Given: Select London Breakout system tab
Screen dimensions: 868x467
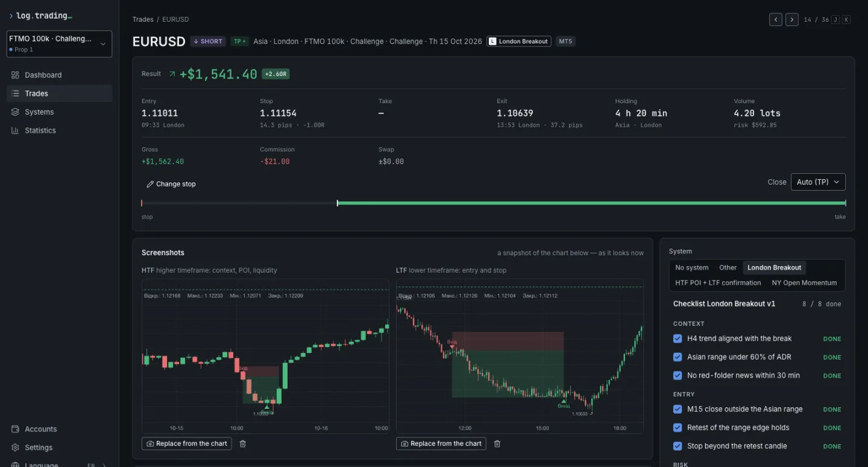Looking at the screenshot, I should [775, 268].
